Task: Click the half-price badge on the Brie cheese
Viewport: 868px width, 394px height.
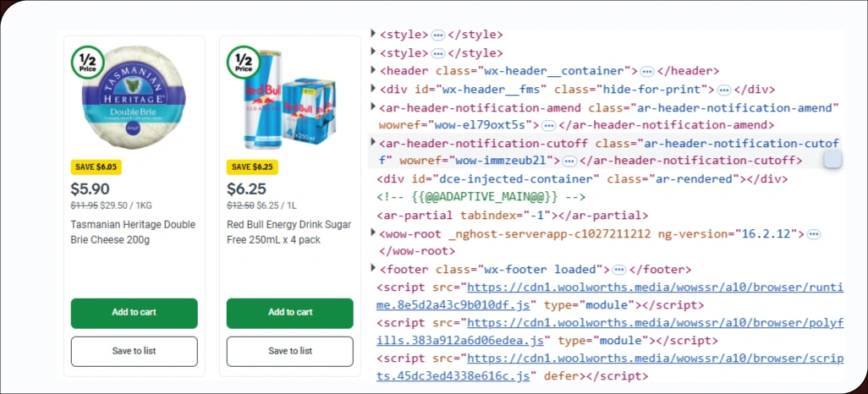Action: point(88,62)
